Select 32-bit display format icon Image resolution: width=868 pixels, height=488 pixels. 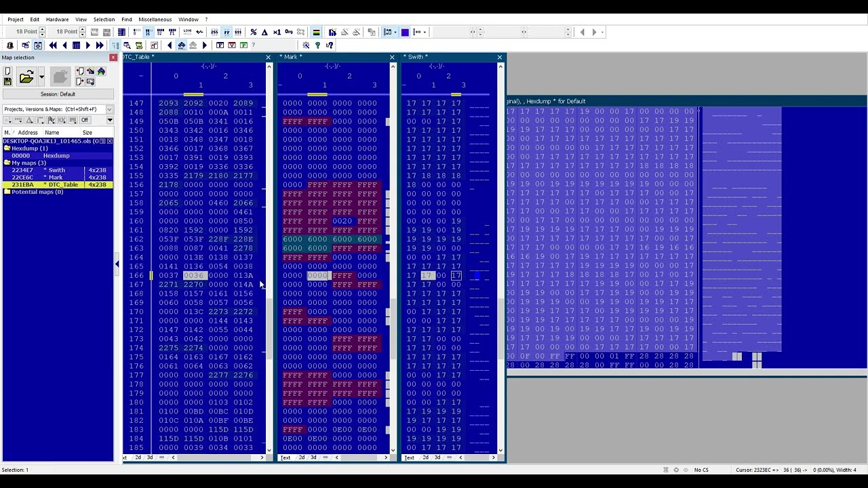tap(161, 32)
